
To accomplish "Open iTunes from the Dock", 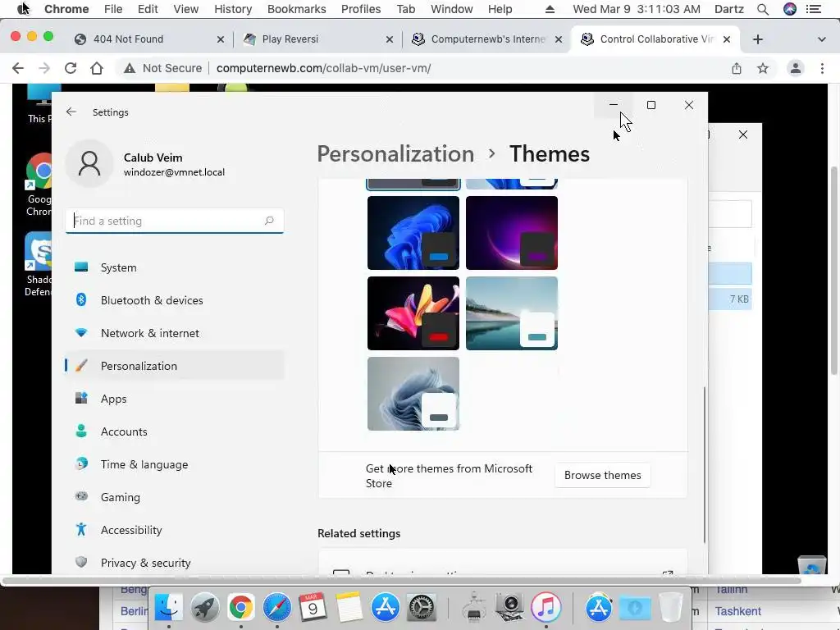I will pyautogui.click(x=546, y=607).
